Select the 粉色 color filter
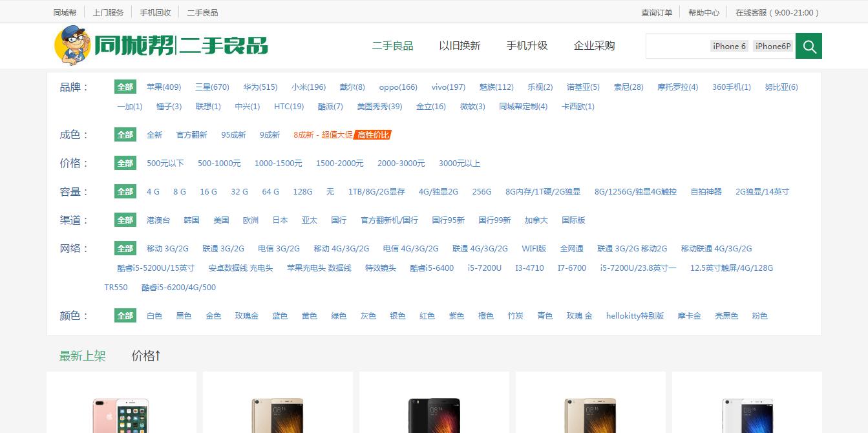This screenshot has height=433, width=868. [760, 315]
